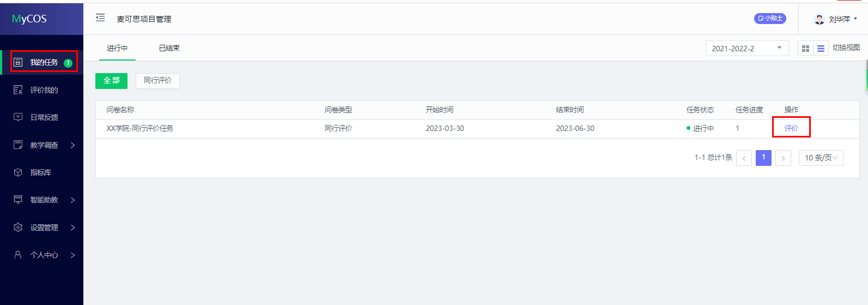Click the 评价 link in the task row
Image resolution: width=868 pixels, height=305 pixels.
point(791,128)
